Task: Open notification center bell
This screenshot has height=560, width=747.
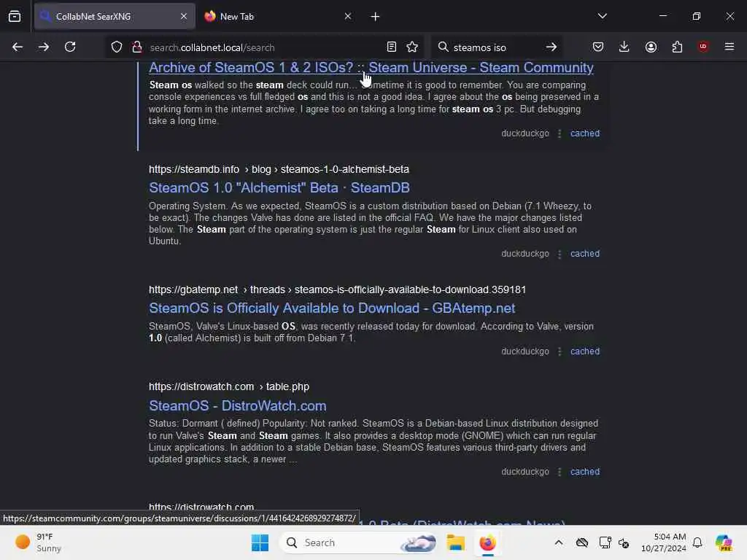Action: tap(697, 542)
